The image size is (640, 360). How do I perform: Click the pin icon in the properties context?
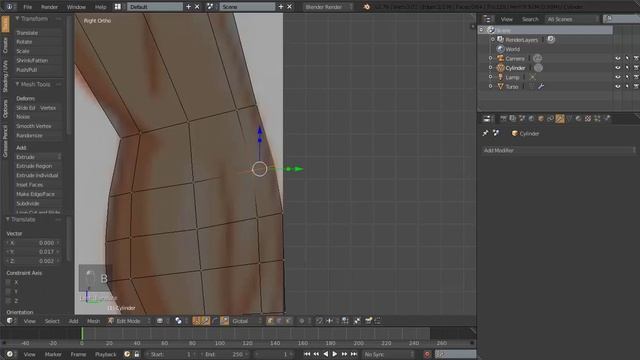click(x=485, y=133)
